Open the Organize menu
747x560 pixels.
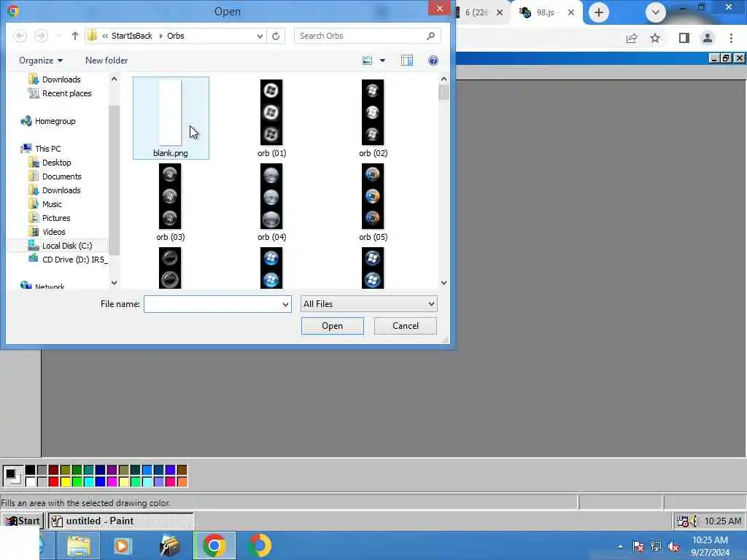click(41, 61)
